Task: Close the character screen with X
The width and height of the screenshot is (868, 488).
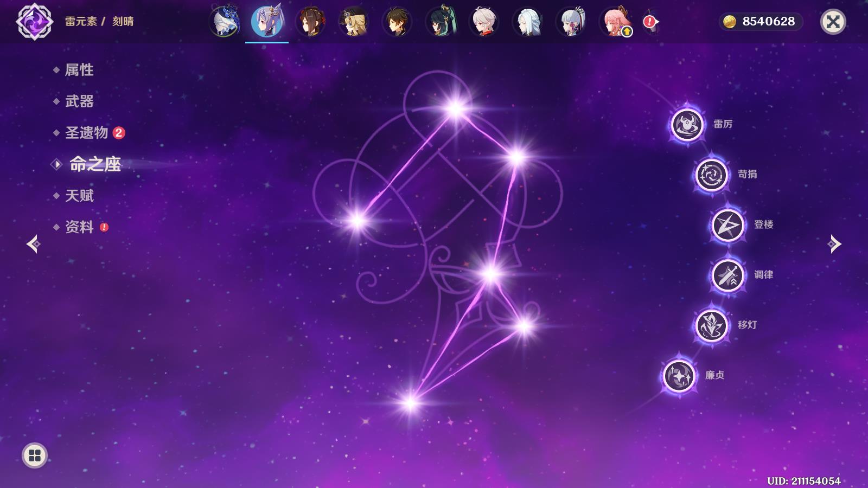Action: (833, 22)
